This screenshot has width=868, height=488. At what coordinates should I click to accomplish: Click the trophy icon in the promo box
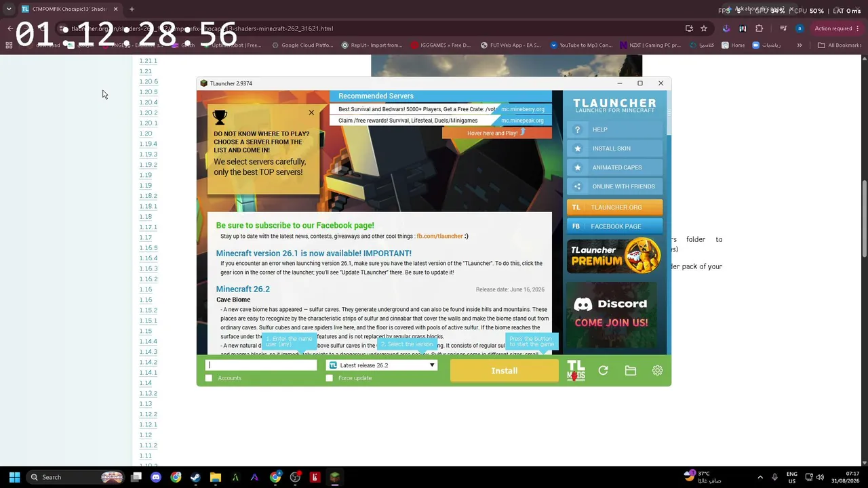pyautogui.click(x=220, y=117)
